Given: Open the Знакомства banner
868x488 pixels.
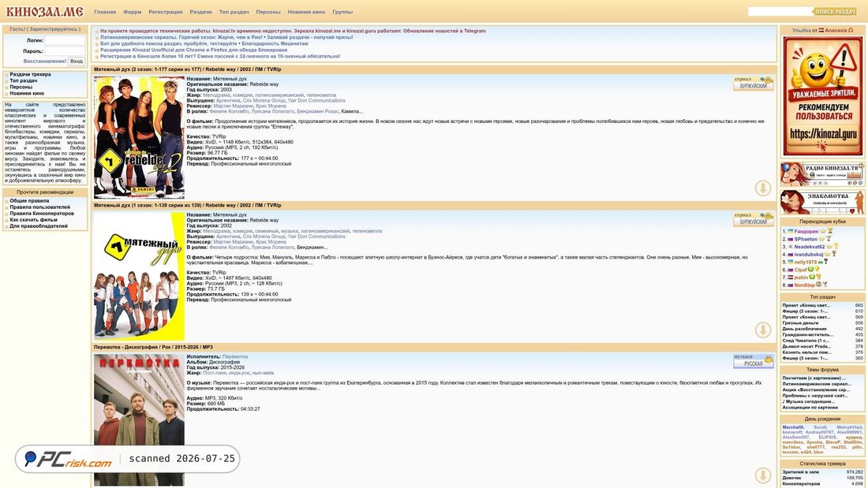Looking at the screenshot, I should pos(822,203).
